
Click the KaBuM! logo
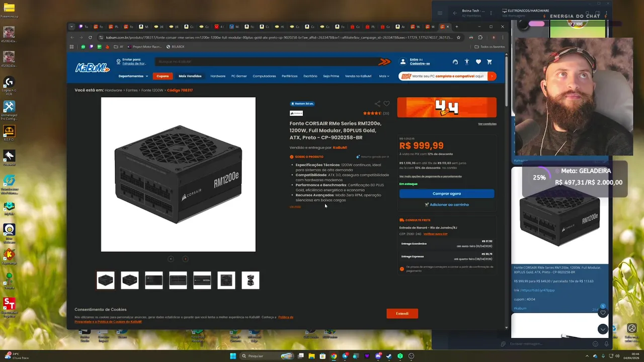[93, 68]
